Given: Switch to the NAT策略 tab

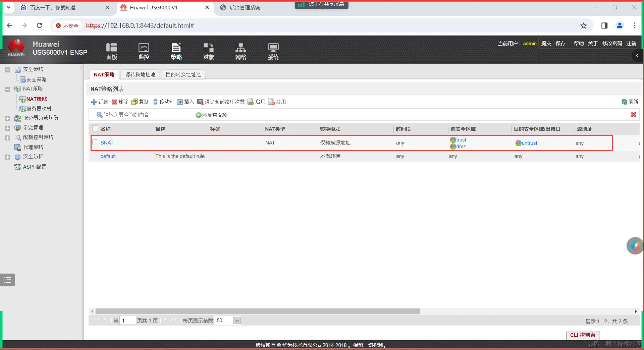Looking at the screenshot, I should [x=104, y=74].
